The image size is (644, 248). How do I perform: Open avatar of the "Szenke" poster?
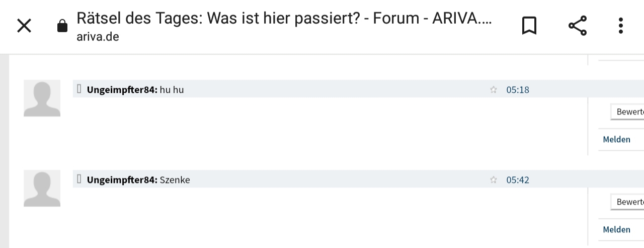click(x=42, y=189)
